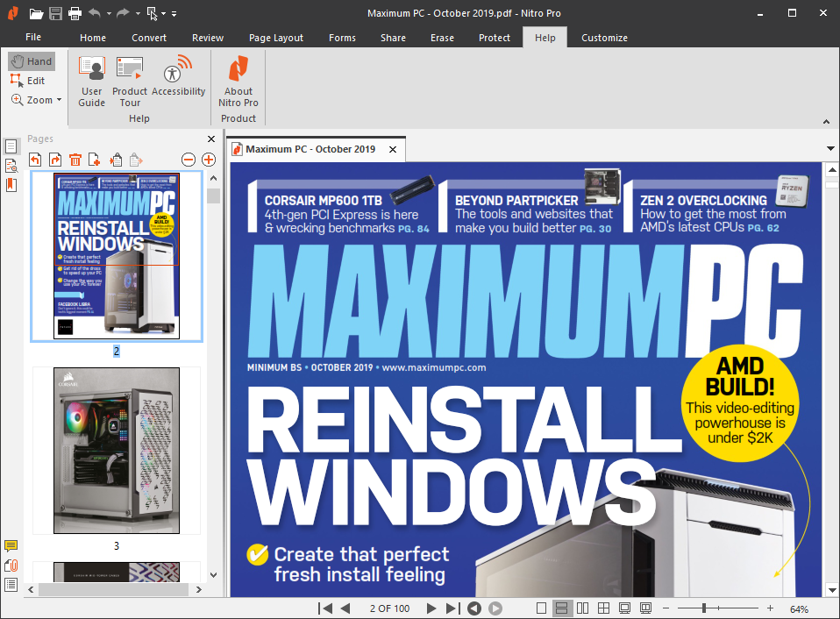Jump to the last page
The image size is (840, 619).
click(452, 608)
